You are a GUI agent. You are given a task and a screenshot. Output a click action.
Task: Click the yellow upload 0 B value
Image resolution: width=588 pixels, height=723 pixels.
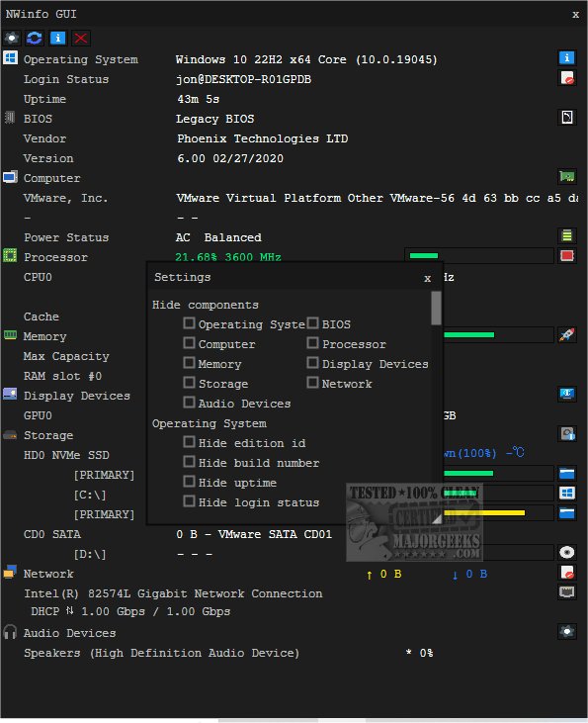click(383, 575)
